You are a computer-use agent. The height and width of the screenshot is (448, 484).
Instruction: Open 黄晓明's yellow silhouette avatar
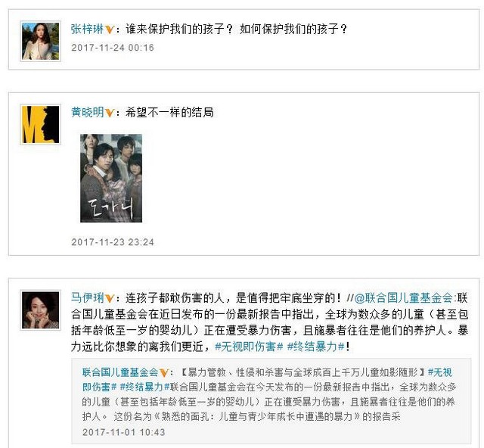pos(40,124)
